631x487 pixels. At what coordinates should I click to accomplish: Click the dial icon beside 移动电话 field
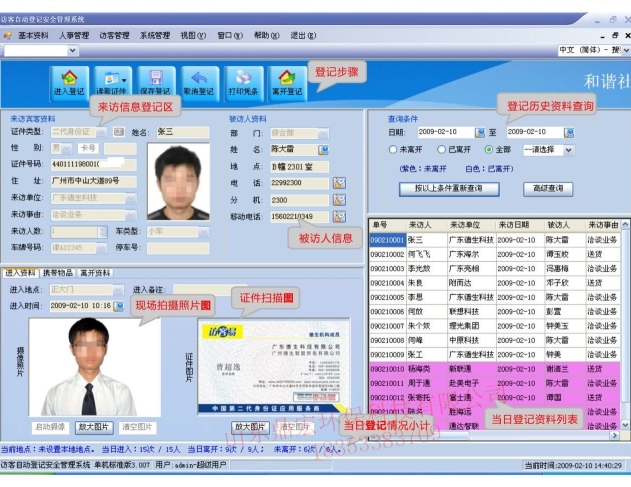point(339,216)
